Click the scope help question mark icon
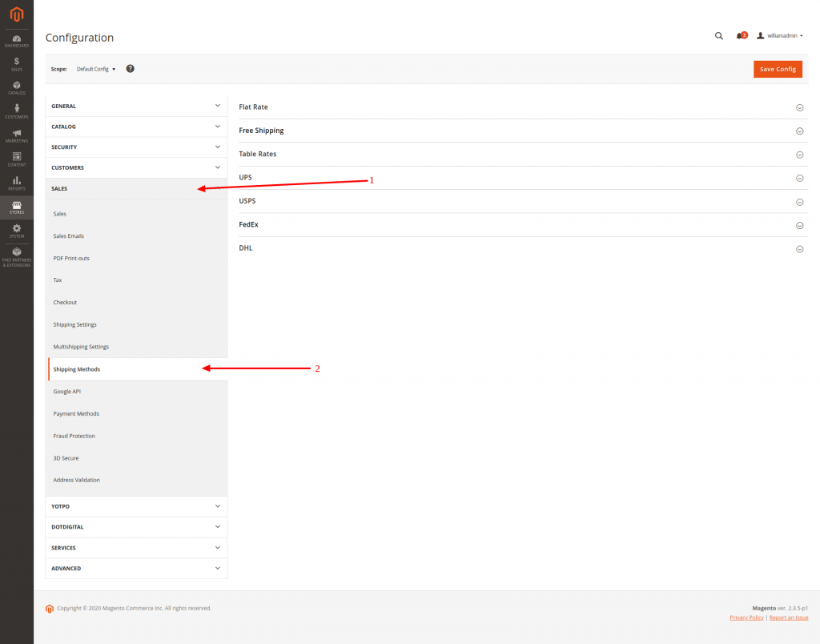The image size is (820, 644). tap(130, 69)
